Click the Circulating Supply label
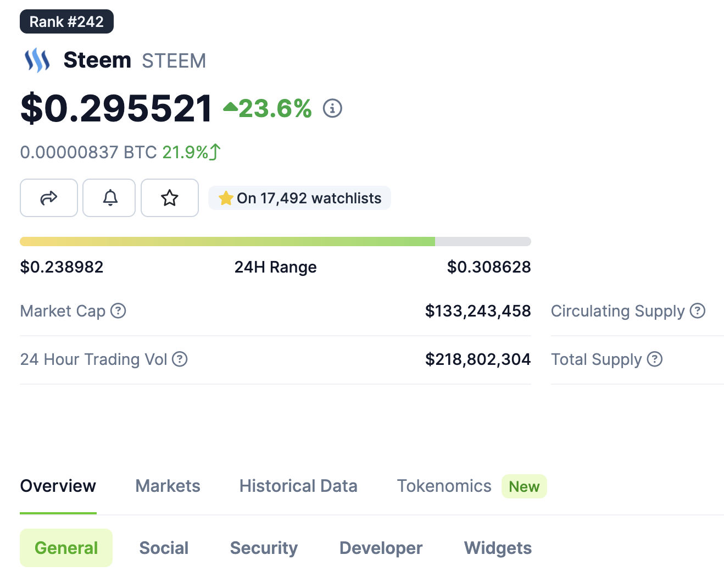724x588 pixels. pyautogui.click(x=618, y=311)
